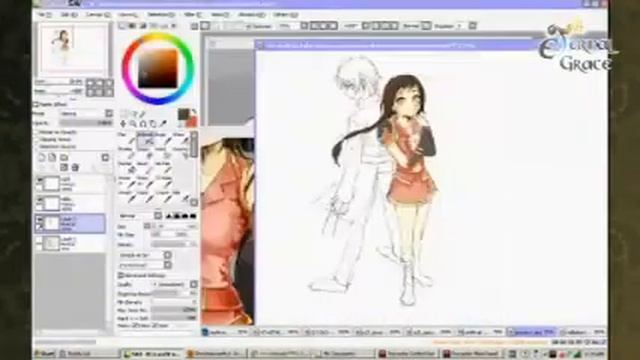This screenshot has height=360, width=640.
Task: Select the magic wand tool
Action: 142,114
